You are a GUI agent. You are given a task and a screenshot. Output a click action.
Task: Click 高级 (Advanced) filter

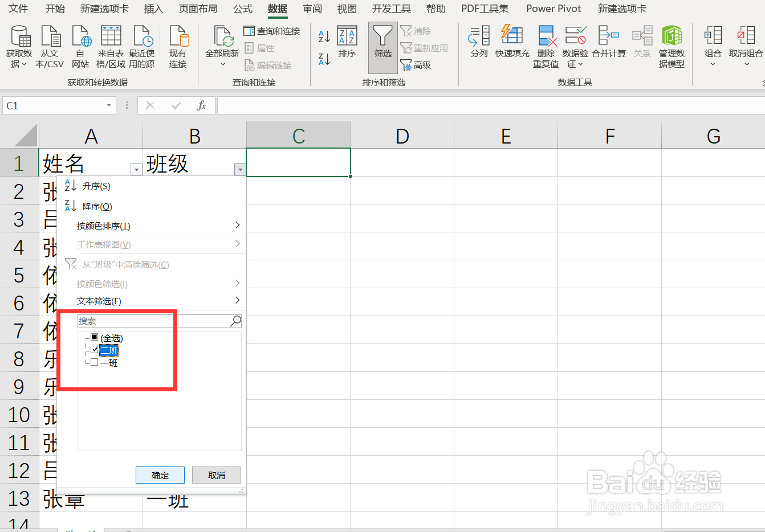pos(416,65)
